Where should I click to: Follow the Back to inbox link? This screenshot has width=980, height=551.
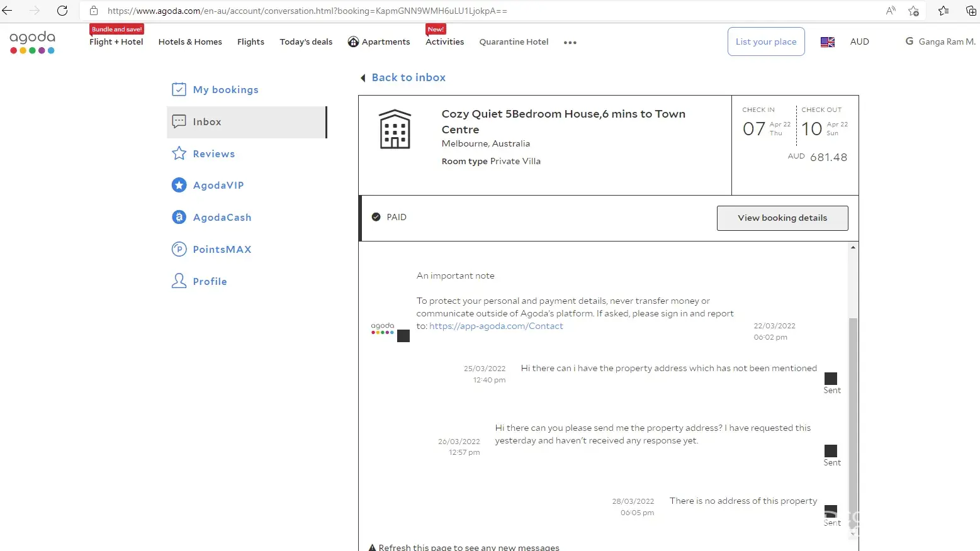click(x=408, y=77)
